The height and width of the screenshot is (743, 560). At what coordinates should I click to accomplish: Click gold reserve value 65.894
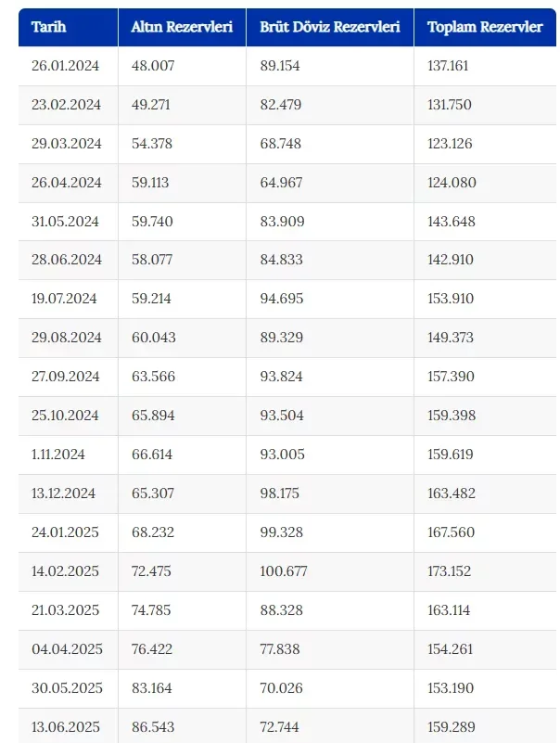(x=153, y=416)
